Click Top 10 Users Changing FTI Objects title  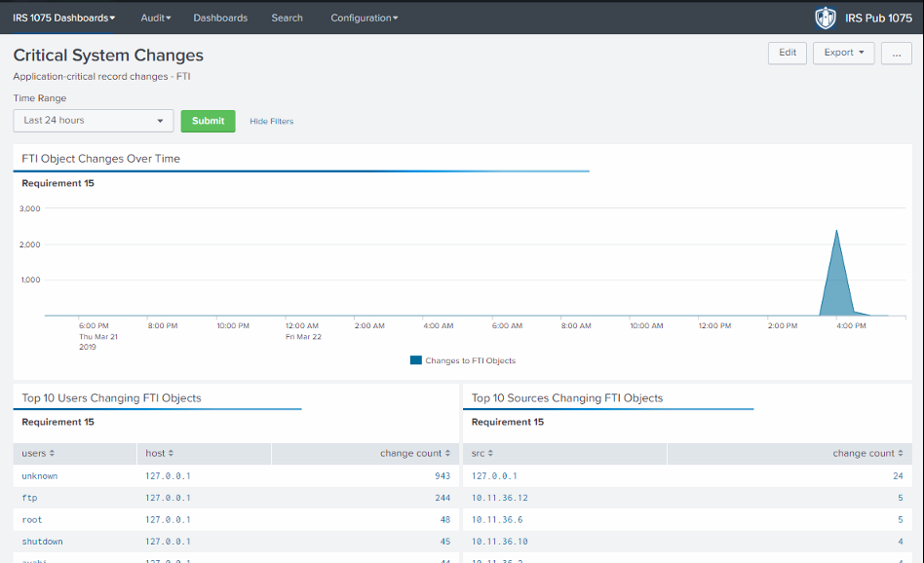coord(111,398)
